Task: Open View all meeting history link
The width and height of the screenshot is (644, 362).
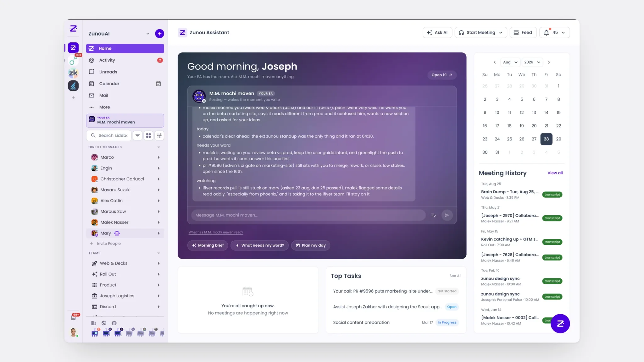Action: 555,173
